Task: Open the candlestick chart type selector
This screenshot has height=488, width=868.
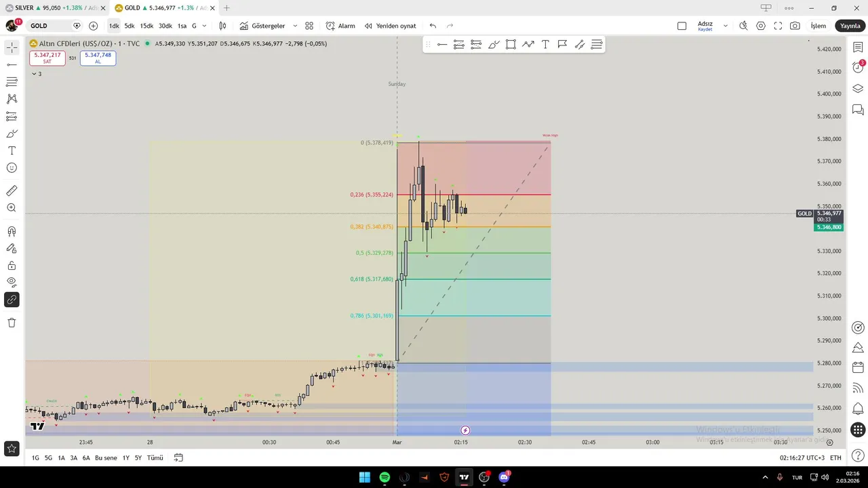Action: 222,26
